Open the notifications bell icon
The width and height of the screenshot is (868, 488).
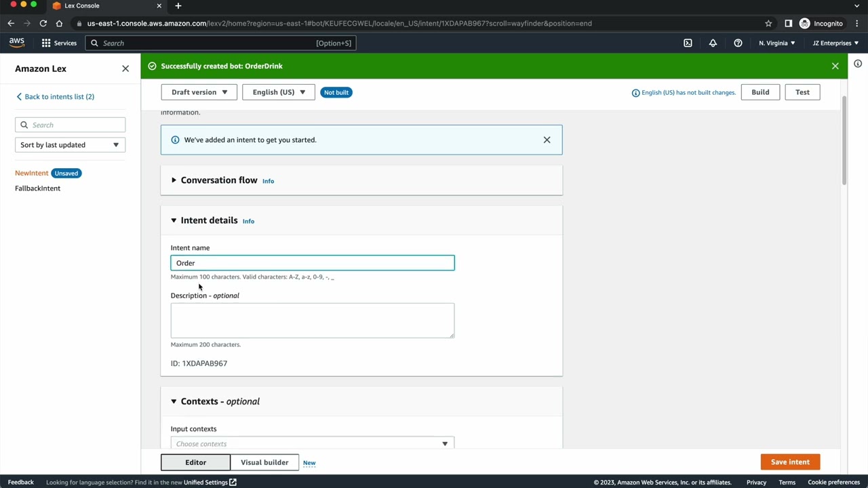click(x=713, y=43)
